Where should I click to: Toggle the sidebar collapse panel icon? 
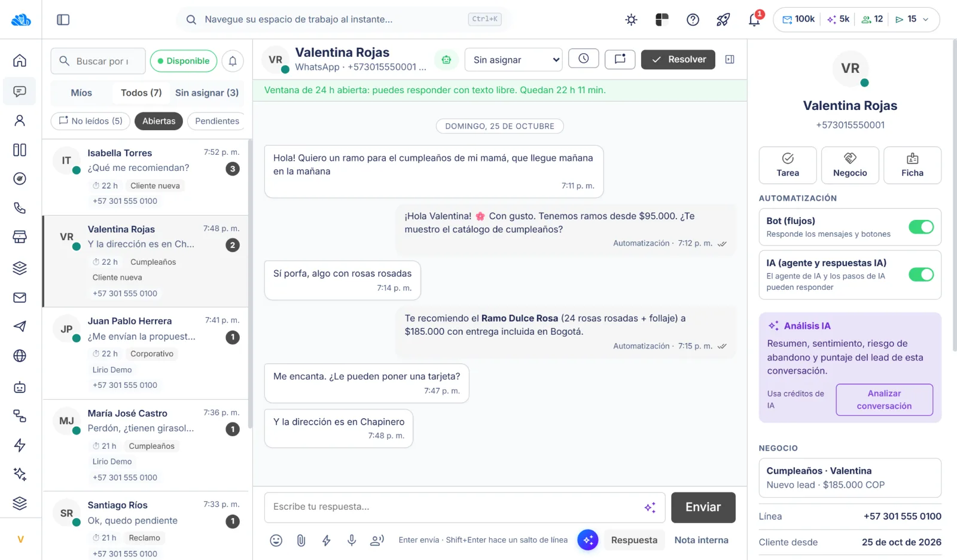pos(63,20)
